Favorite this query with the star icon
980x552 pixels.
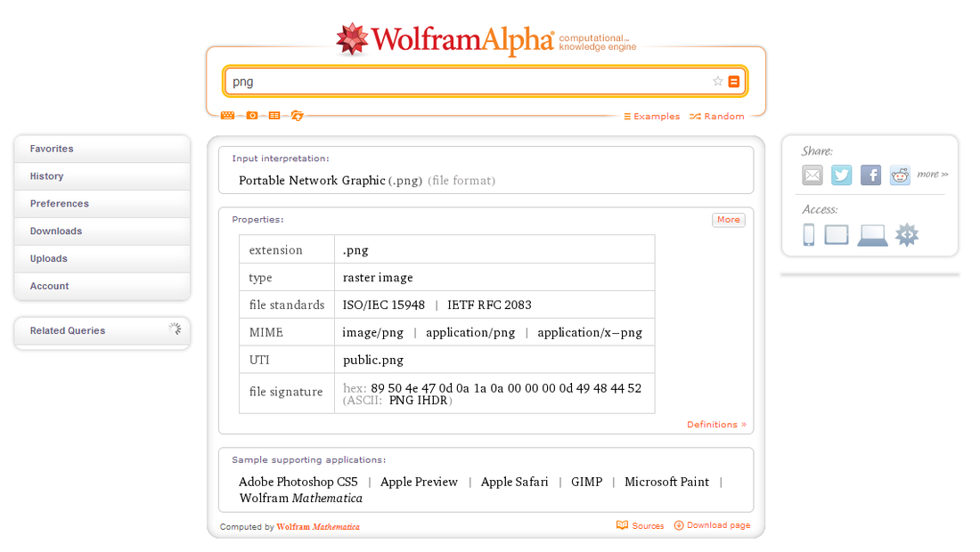717,81
